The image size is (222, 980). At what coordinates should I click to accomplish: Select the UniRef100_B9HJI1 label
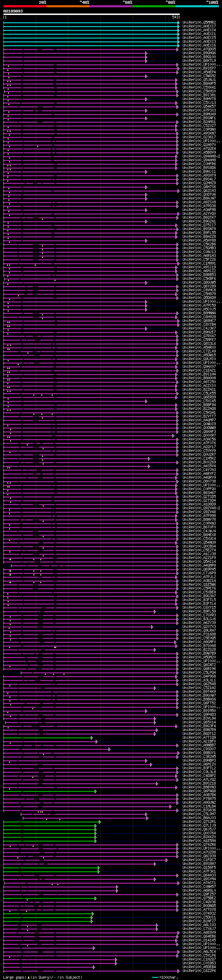pyautogui.click(x=199, y=172)
